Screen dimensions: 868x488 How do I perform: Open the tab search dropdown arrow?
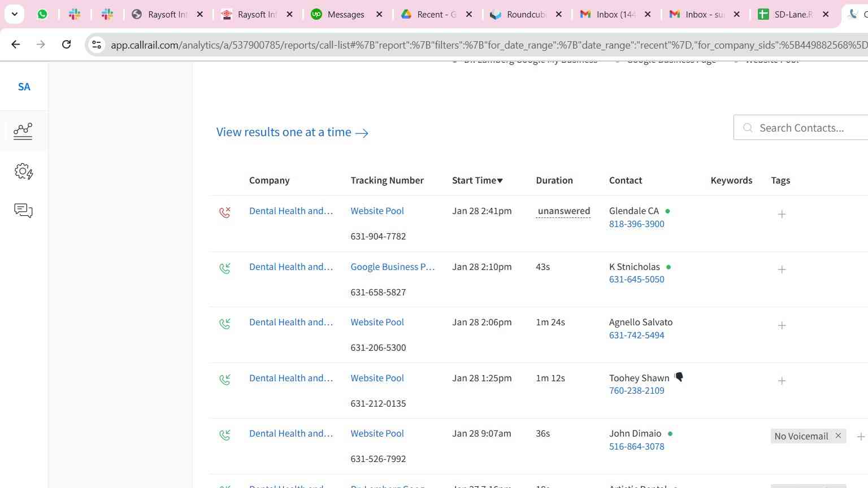(x=14, y=14)
